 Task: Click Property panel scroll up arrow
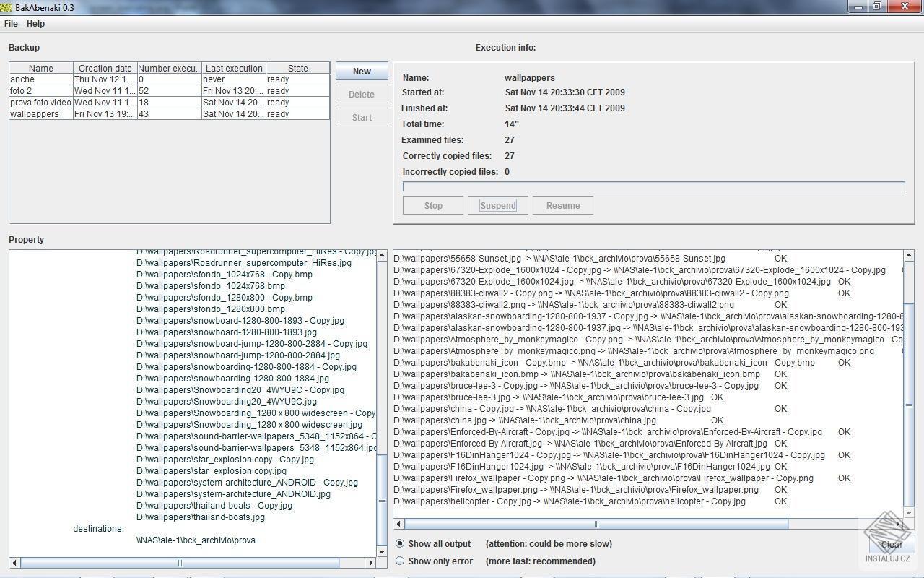click(x=382, y=255)
